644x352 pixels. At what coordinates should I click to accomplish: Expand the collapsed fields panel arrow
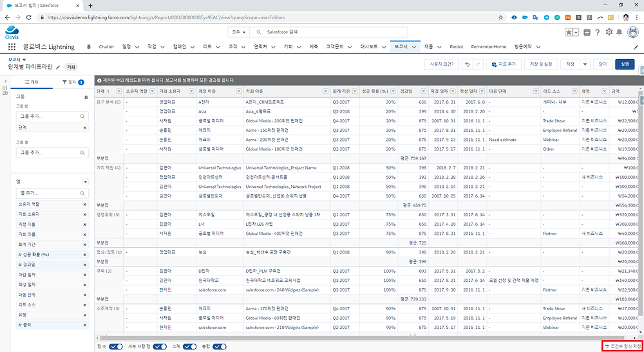click(x=5, y=81)
